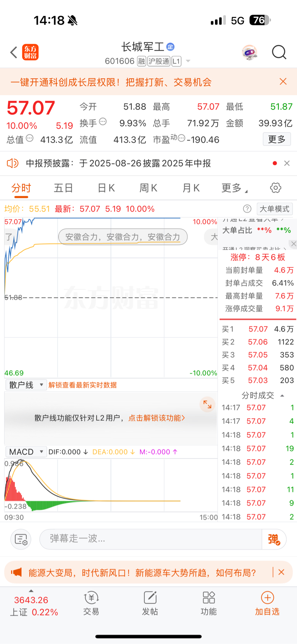Collapse the 分时成交 list arrow
297x644 pixels.
pyautogui.click(x=282, y=396)
